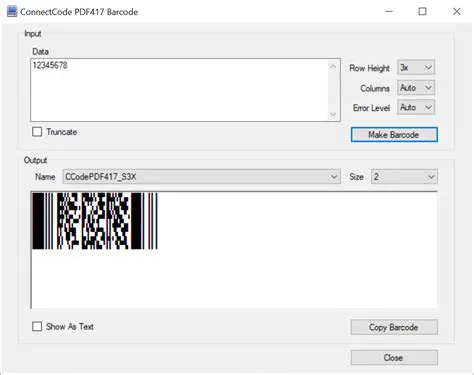Click the 'Size' label
The image size is (474, 375).
coord(356,177)
